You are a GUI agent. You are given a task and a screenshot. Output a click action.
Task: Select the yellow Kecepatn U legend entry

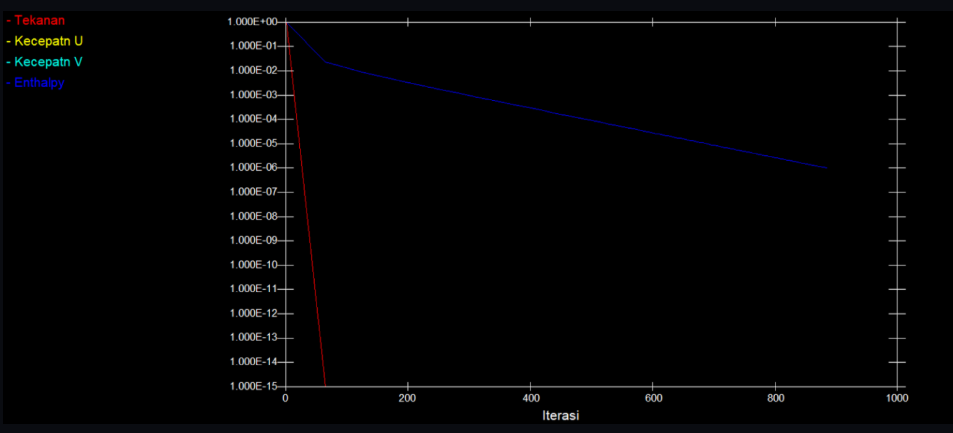pos(50,41)
